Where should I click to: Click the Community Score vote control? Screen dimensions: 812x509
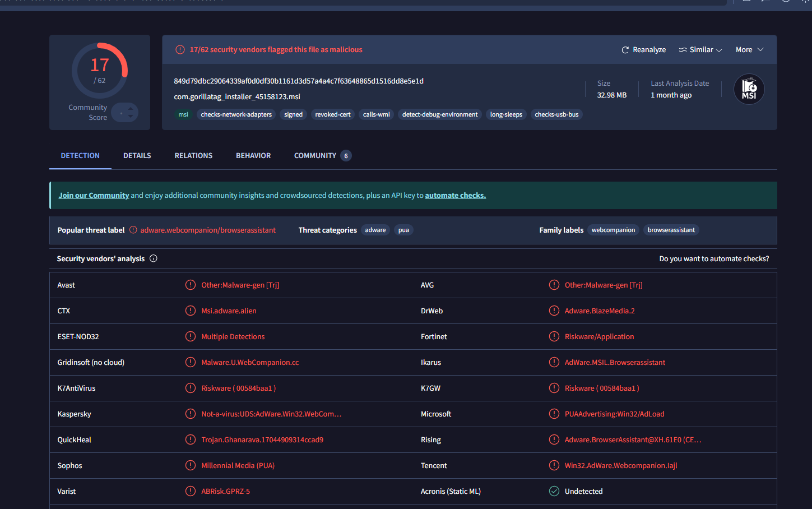124,113
